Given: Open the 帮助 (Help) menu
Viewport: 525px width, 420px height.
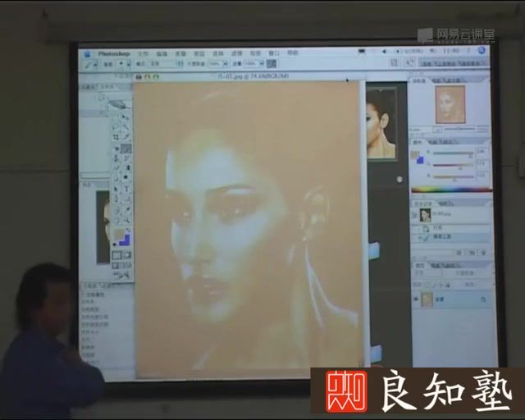Looking at the screenshot, I should [x=293, y=53].
